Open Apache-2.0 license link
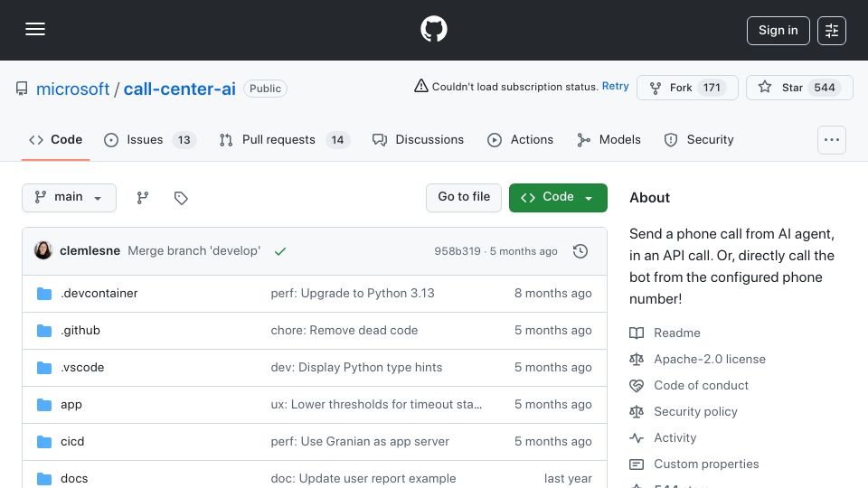Image resolution: width=868 pixels, height=488 pixels. pos(697,359)
